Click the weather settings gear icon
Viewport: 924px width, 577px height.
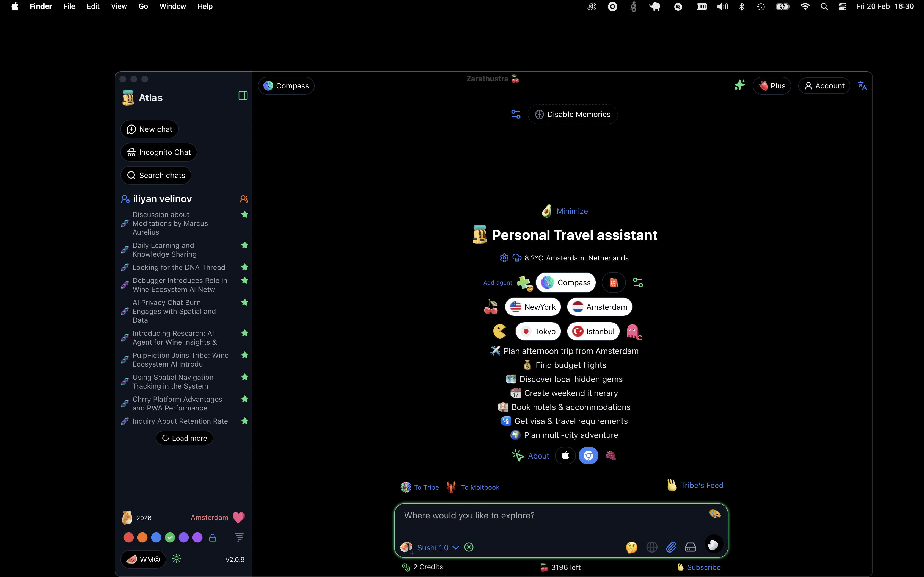(504, 258)
